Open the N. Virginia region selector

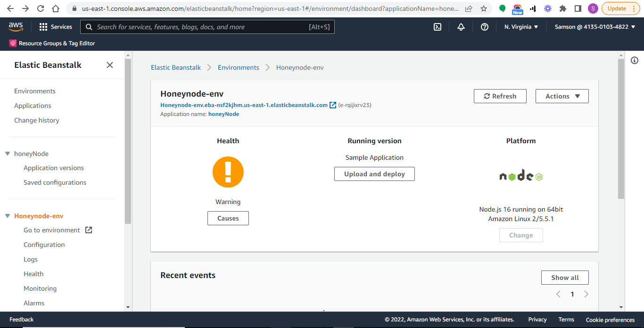pyautogui.click(x=521, y=27)
